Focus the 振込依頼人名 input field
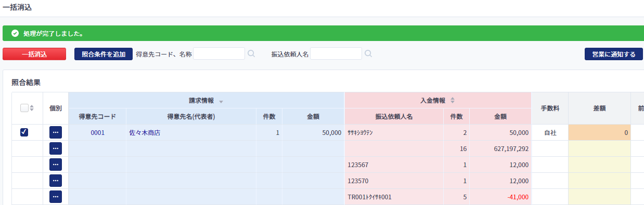644x205 pixels. click(336, 53)
